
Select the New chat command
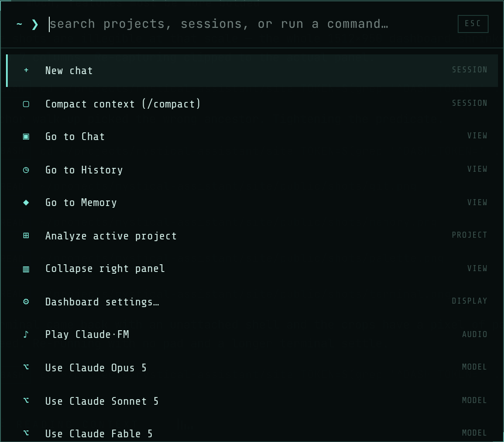point(252,70)
